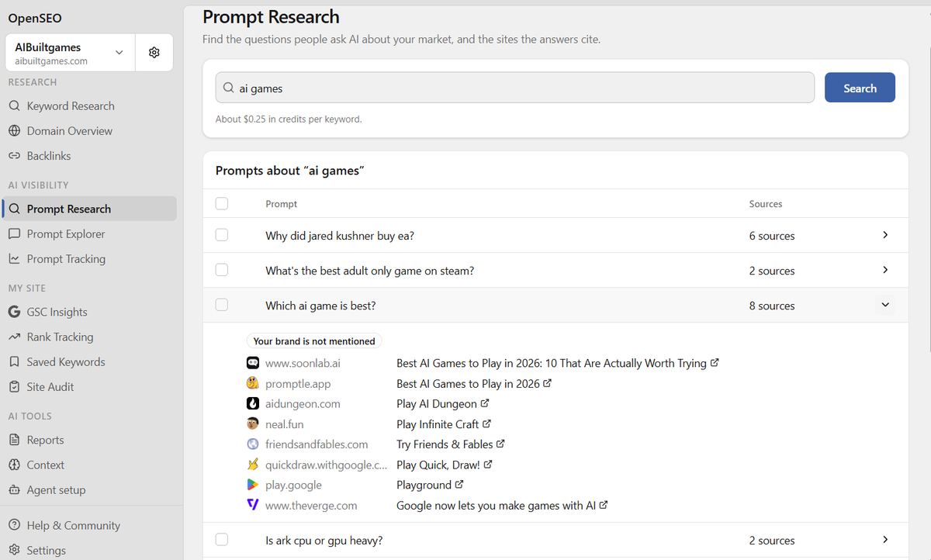The height and width of the screenshot is (560, 931).
Task: Click the Help & Community question icon
Action: pos(14,526)
